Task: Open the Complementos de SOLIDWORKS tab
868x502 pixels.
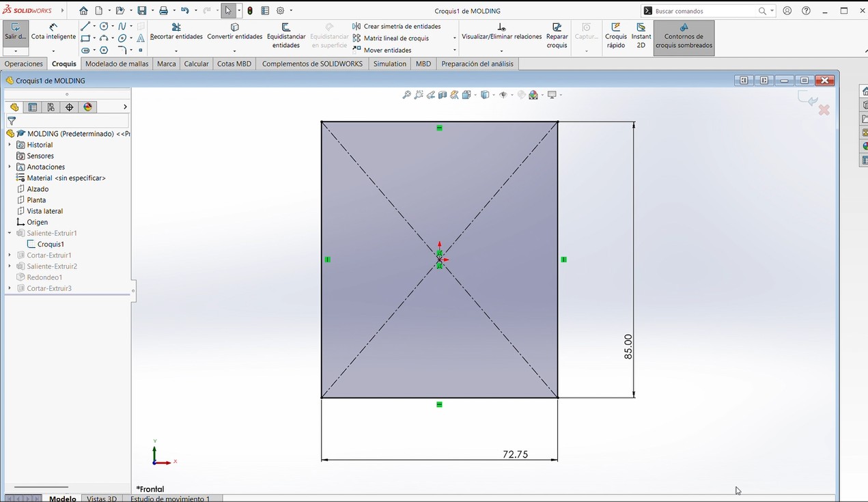Action: pos(312,64)
